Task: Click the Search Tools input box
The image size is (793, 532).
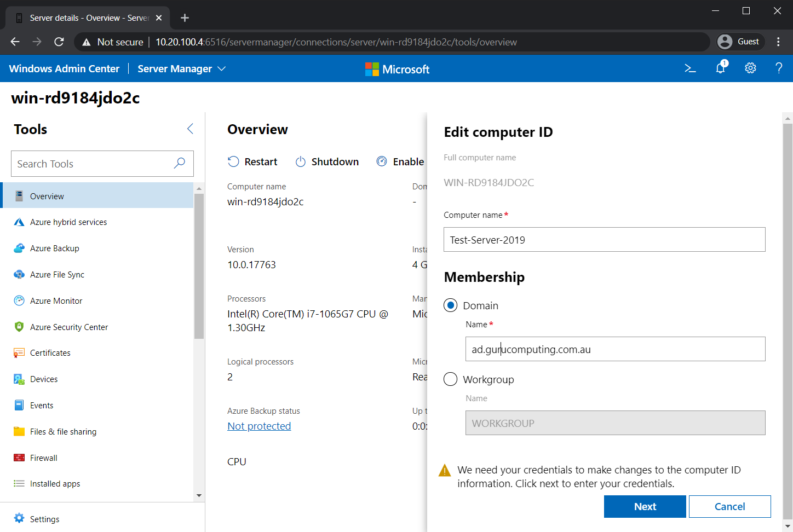Action: (102, 164)
